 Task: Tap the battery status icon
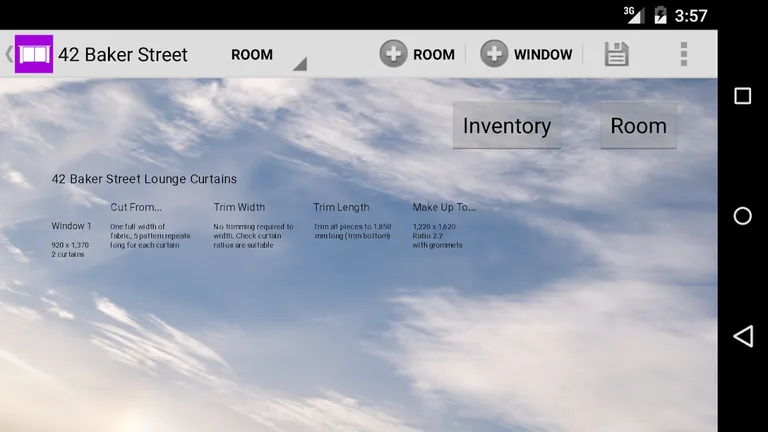click(660, 15)
